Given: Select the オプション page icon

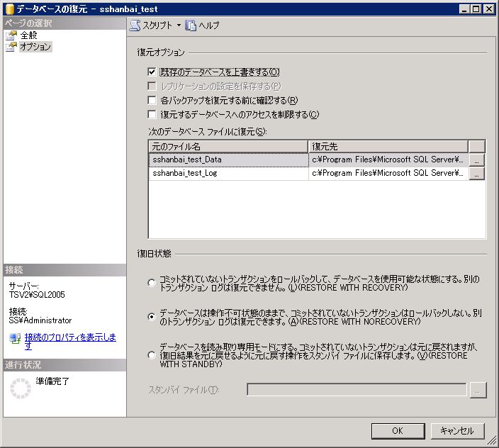Looking at the screenshot, I should click(11, 47).
